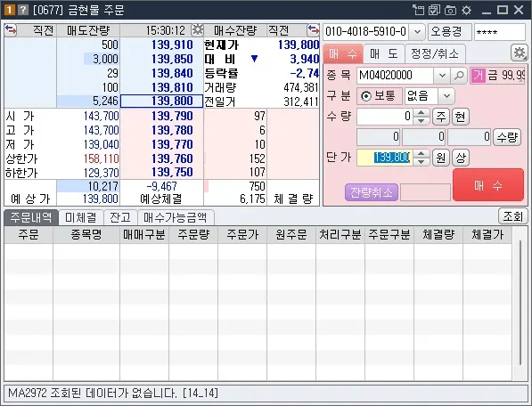532x406 pixels.
Task: Click the magnifier search icon beside M04020000
Action: click(x=459, y=76)
